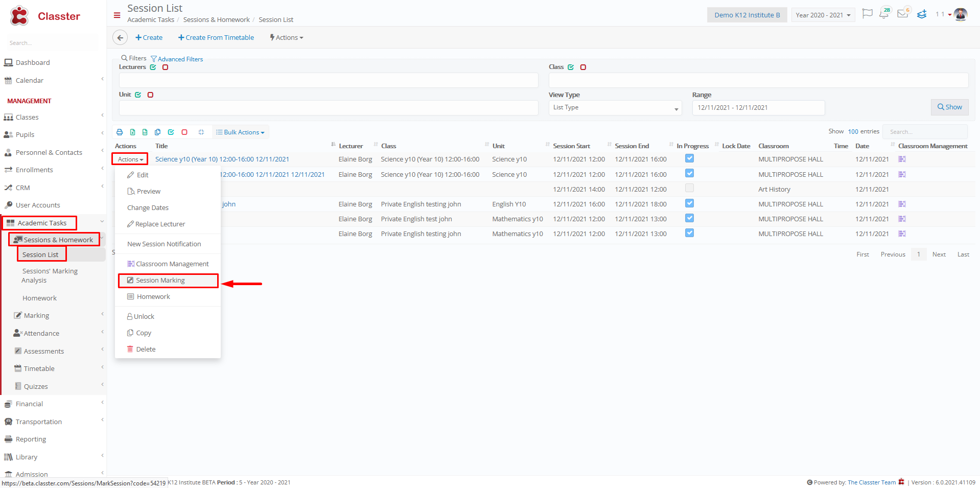Click Create From Timetable button

click(x=216, y=38)
